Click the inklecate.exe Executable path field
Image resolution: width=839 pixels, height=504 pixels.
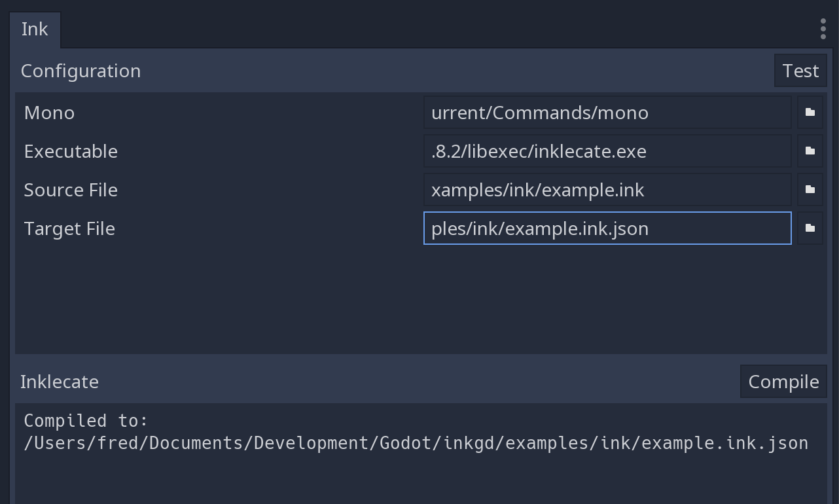click(607, 151)
